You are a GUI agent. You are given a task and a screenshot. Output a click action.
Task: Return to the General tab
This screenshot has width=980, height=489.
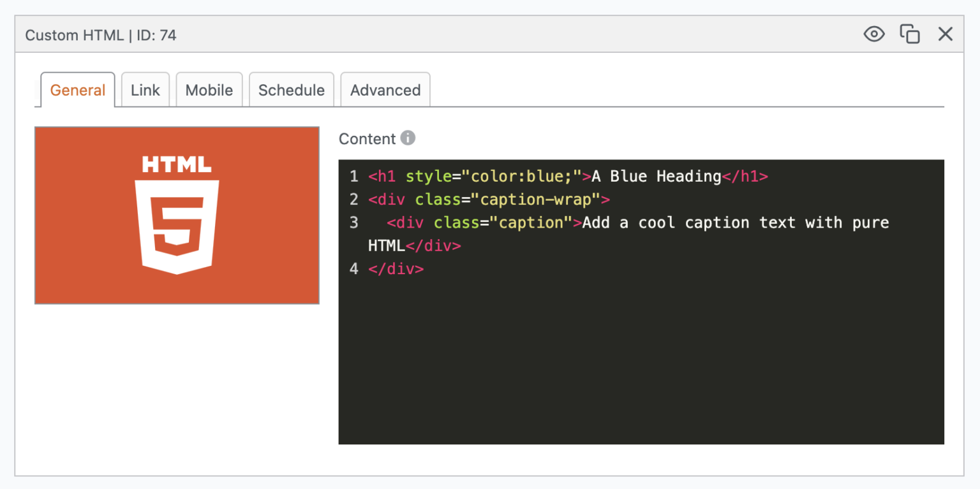click(x=77, y=90)
